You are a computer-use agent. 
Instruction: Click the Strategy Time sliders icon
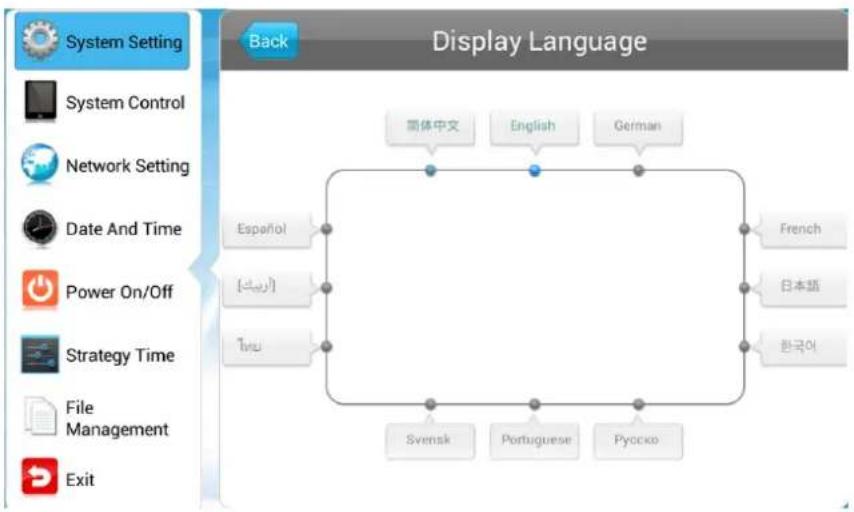40,354
